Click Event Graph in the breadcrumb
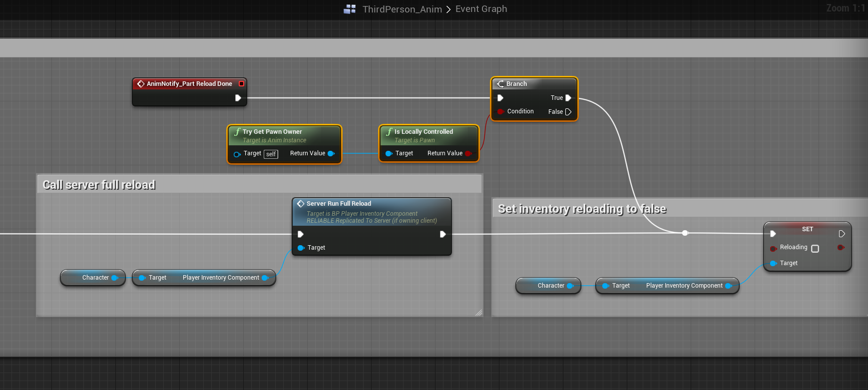 pos(481,9)
